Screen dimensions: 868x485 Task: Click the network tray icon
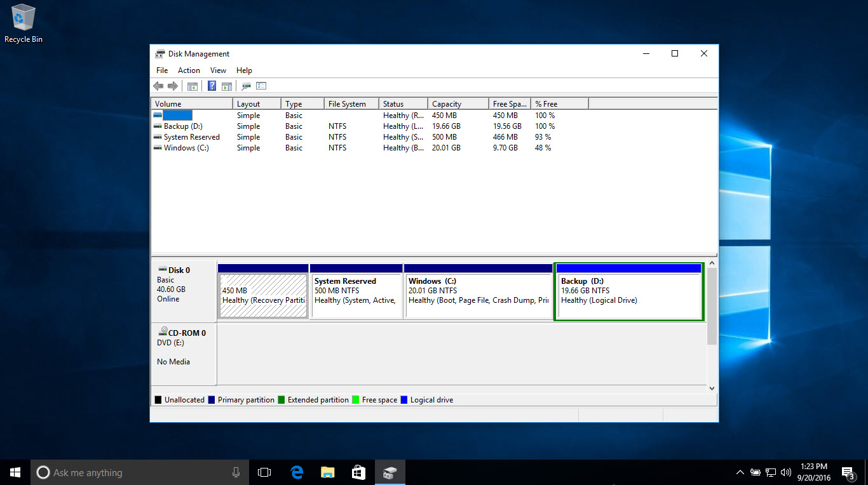coord(771,472)
